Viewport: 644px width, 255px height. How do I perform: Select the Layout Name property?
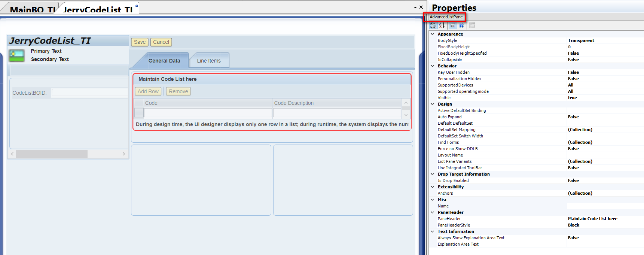450,155
